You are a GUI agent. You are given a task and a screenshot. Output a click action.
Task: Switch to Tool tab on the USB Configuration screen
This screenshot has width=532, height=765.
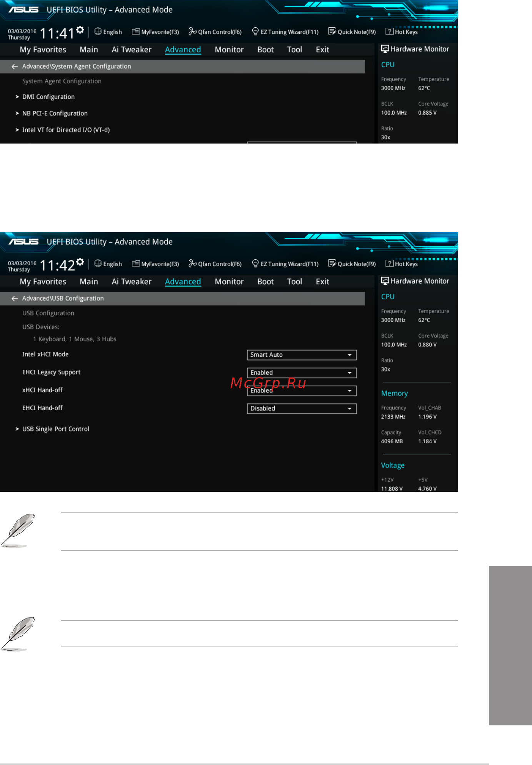295,282
